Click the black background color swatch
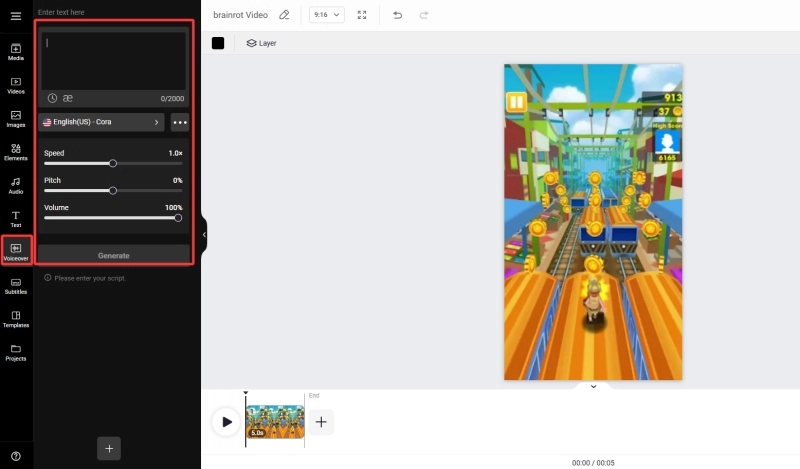 pos(218,43)
